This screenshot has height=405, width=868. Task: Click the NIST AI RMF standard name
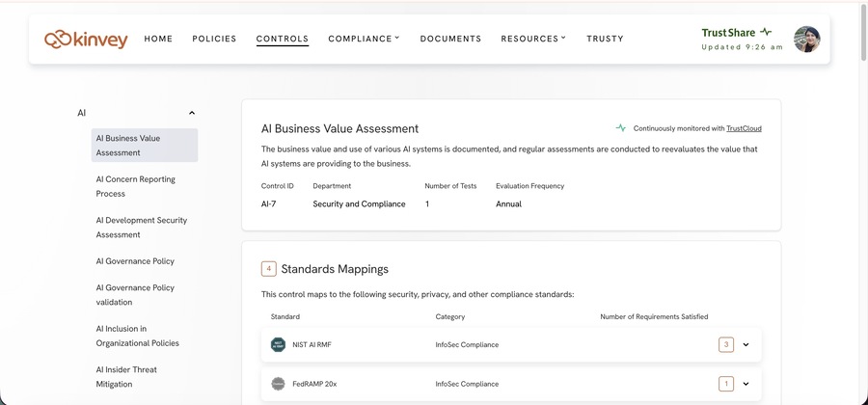tap(312, 344)
